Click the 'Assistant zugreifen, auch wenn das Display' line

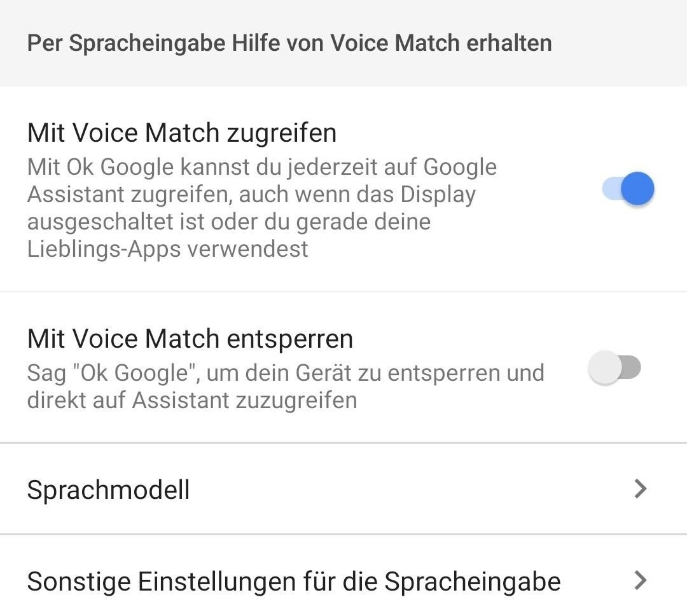tap(251, 195)
